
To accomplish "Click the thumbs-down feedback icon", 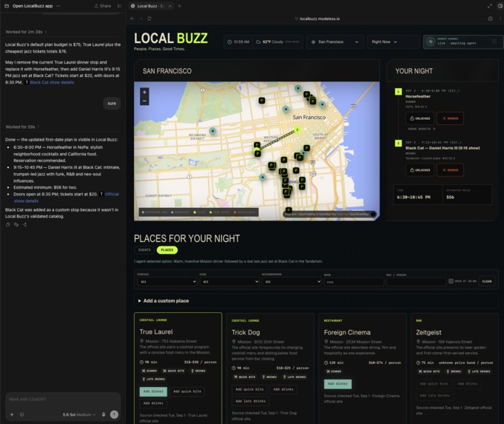I will coord(16,225).
